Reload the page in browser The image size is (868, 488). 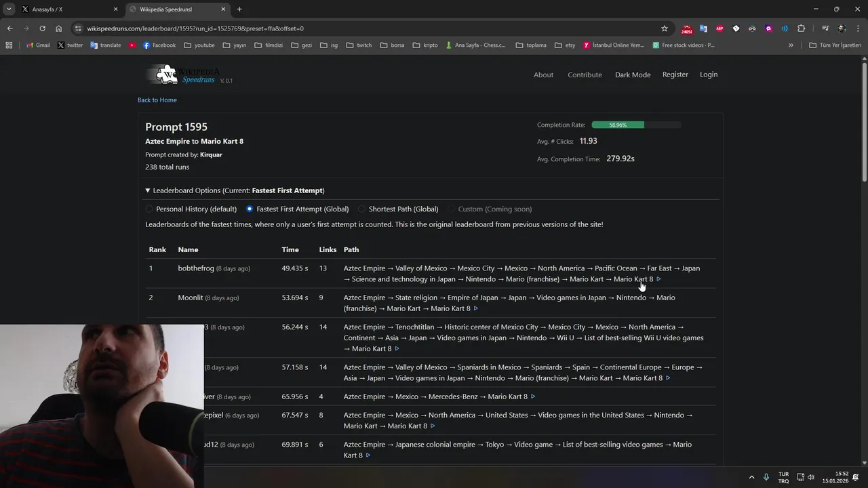tap(42, 28)
